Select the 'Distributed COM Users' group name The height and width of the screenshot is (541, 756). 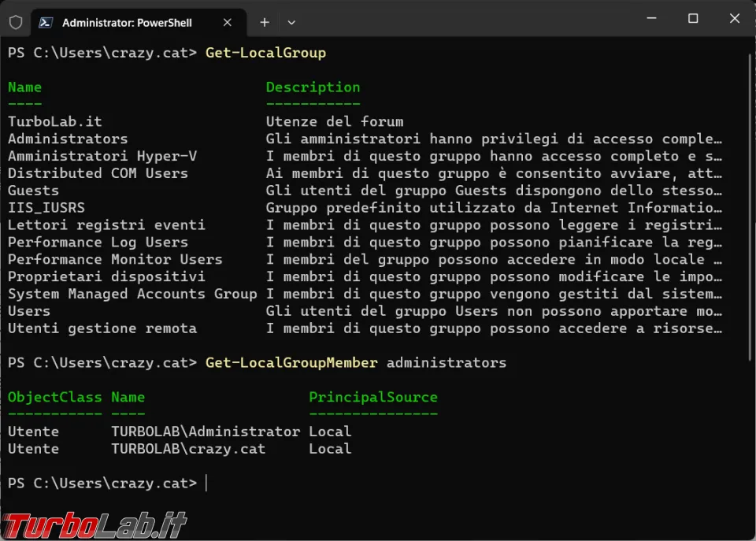point(98,173)
